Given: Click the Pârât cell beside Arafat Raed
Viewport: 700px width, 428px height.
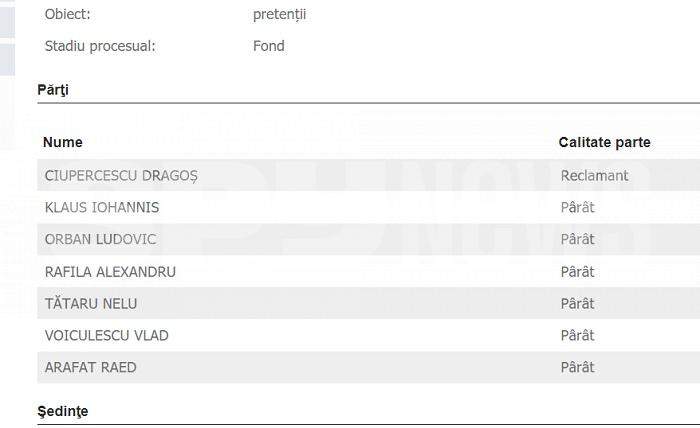Looking at the screenshot, I should click(x=577, y=367).
